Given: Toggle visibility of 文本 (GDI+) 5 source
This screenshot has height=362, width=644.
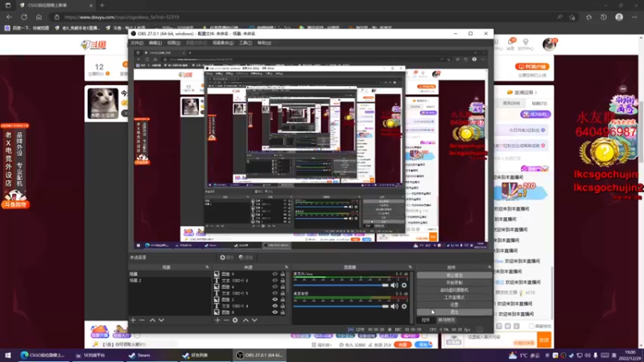Looking at the screenshot, I should 275,293.
